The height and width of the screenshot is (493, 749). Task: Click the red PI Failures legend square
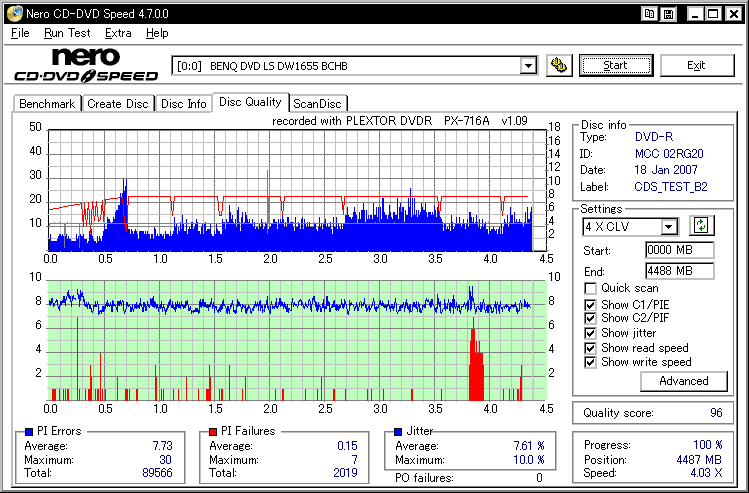point(212,431)
